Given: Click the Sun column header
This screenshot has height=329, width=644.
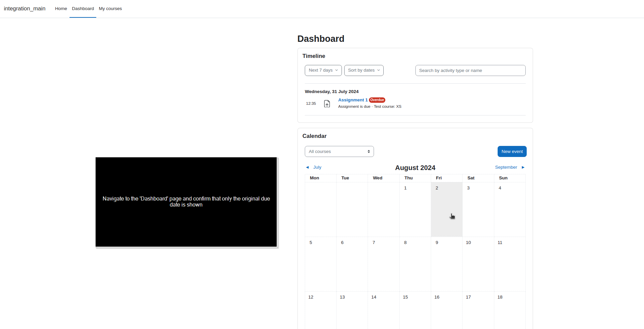Looking at the screenshot, I should click(503, 178).
